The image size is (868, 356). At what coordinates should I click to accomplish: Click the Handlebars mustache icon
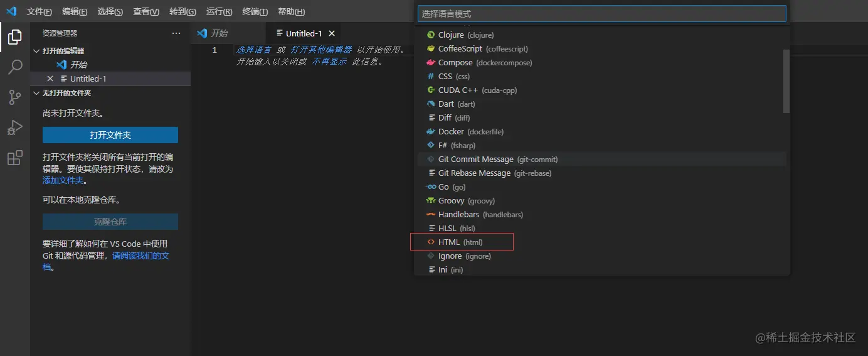click(431, 215)
